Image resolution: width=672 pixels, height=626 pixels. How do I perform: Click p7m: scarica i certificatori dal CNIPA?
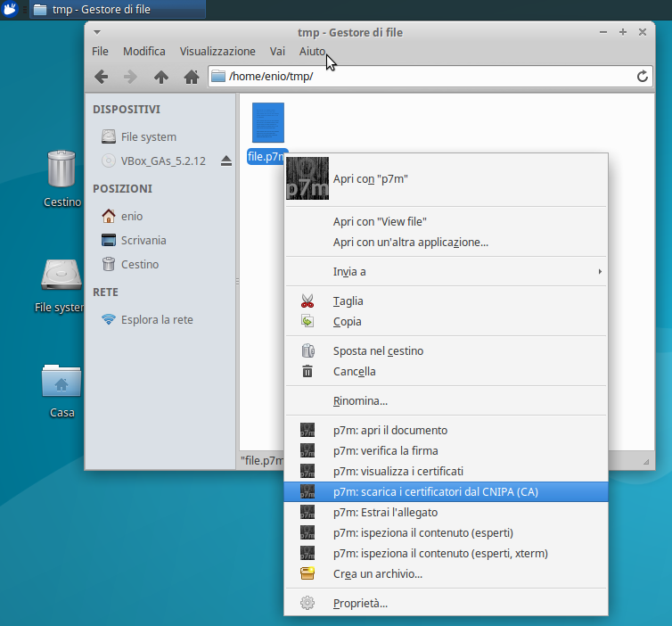(435, 491)
